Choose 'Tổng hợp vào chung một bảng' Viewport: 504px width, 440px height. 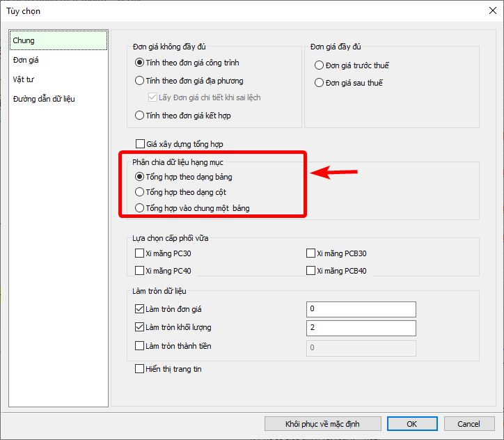(x=140, y=208)
